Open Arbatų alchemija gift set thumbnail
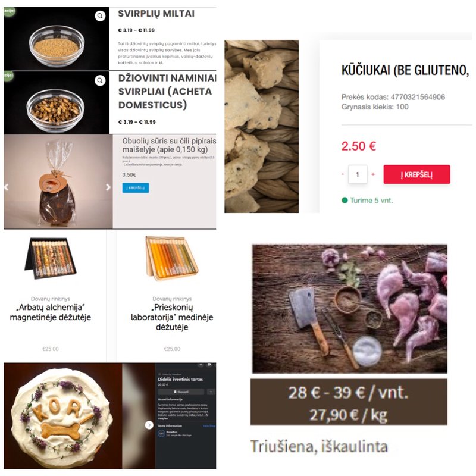Viewport: 476px width, 476px height. point(51,258)
